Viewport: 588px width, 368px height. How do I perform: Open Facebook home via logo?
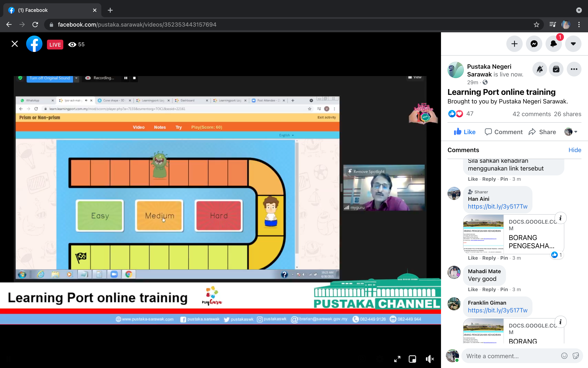pos(34,44)
